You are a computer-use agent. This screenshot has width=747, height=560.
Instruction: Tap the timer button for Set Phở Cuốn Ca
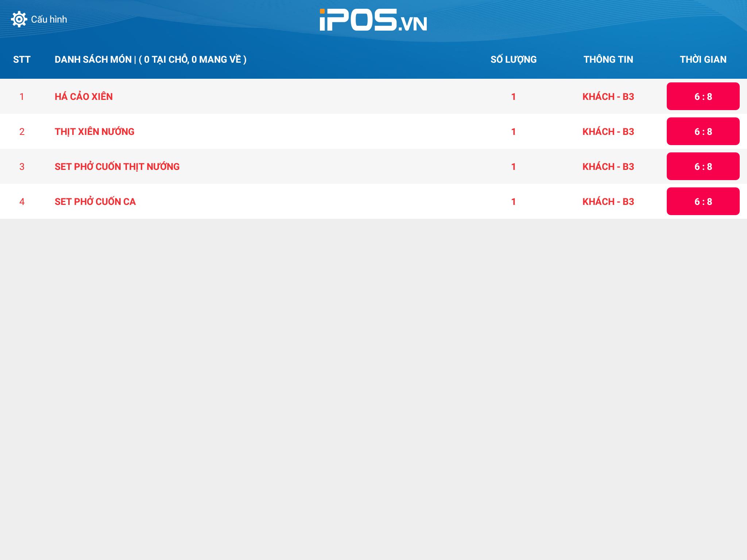[x=703, y=201]
